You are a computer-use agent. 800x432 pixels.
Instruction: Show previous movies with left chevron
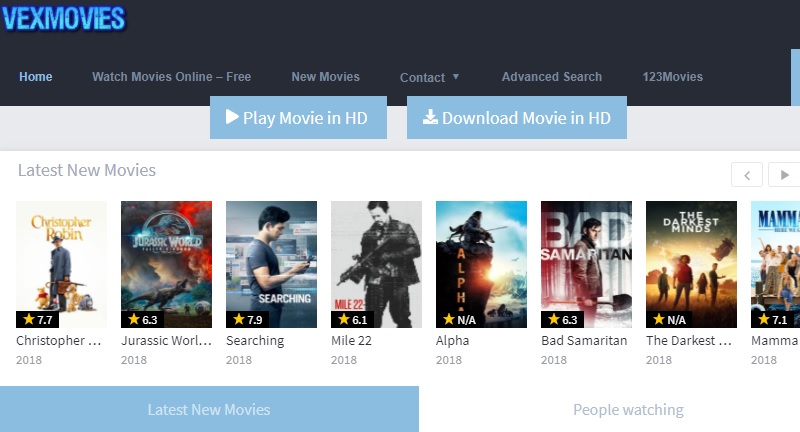pyautogui.click(x=747, y=175)
